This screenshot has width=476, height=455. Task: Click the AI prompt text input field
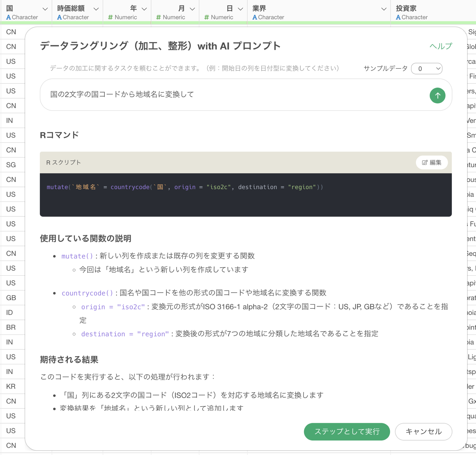click(x=233, y=95)
